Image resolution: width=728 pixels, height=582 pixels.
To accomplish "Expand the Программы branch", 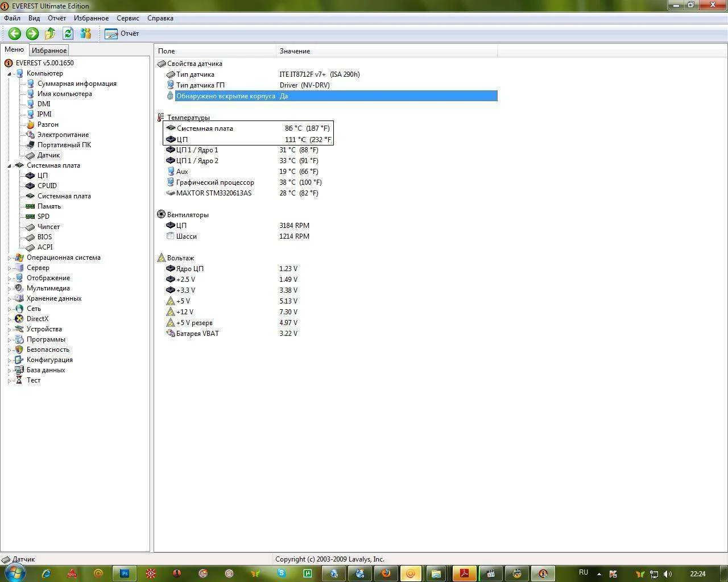I will [x=10, y=340].
